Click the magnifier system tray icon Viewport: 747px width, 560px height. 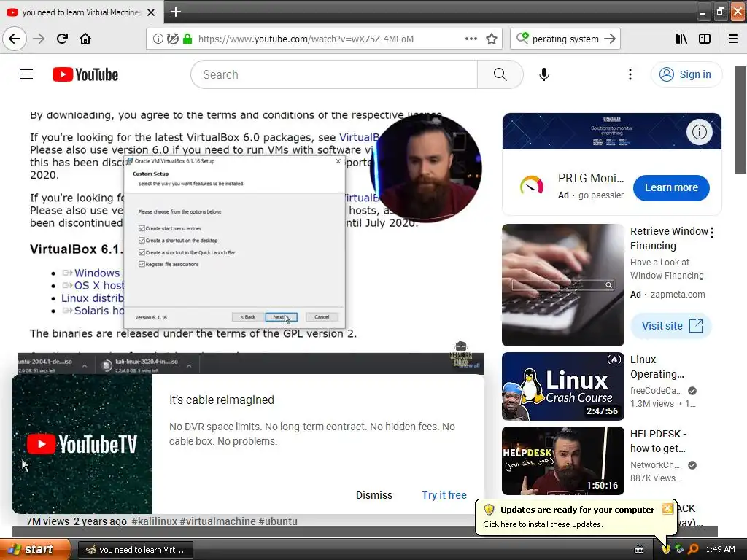[693, 549]
